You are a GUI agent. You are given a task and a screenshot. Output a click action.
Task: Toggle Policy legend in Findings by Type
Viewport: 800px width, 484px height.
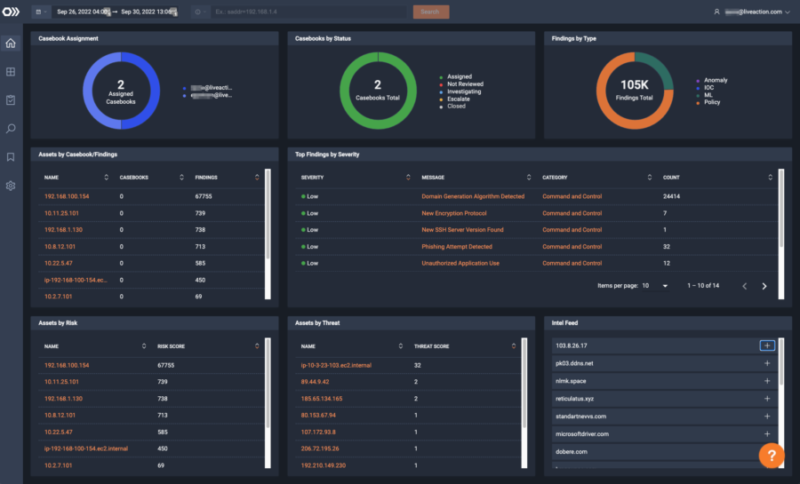pyautogui.click(x=708, y=102)
